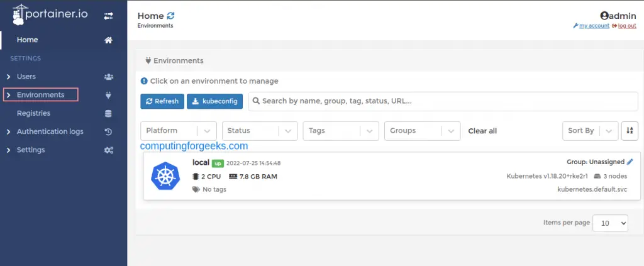Screen dimensions: 644x266
Task: Click the 7.8 GB RAM value
Action: 258,177
